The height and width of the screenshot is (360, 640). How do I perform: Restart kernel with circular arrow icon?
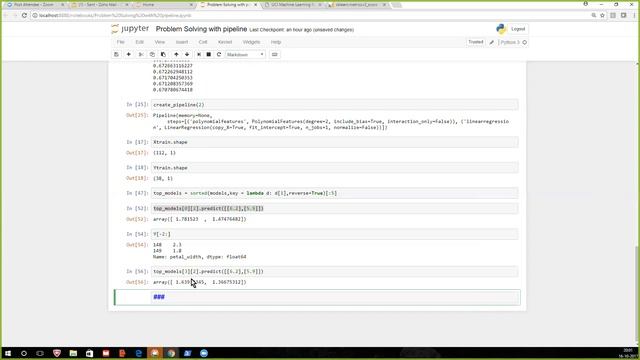pos(219,54)
